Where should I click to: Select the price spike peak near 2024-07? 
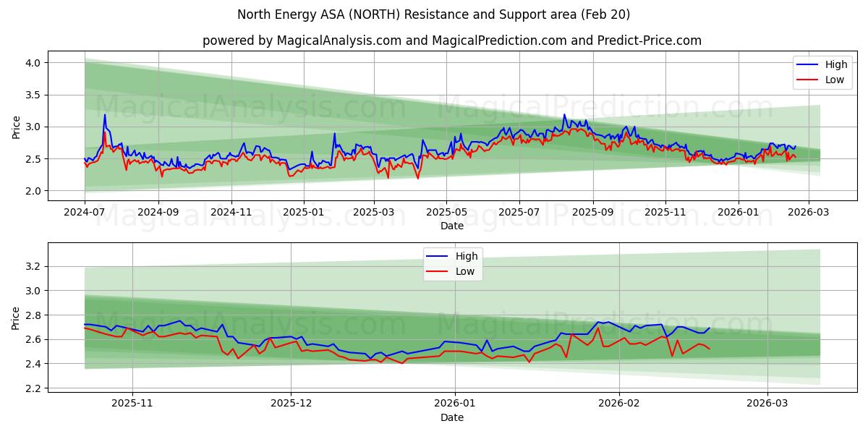click(104, 114)
